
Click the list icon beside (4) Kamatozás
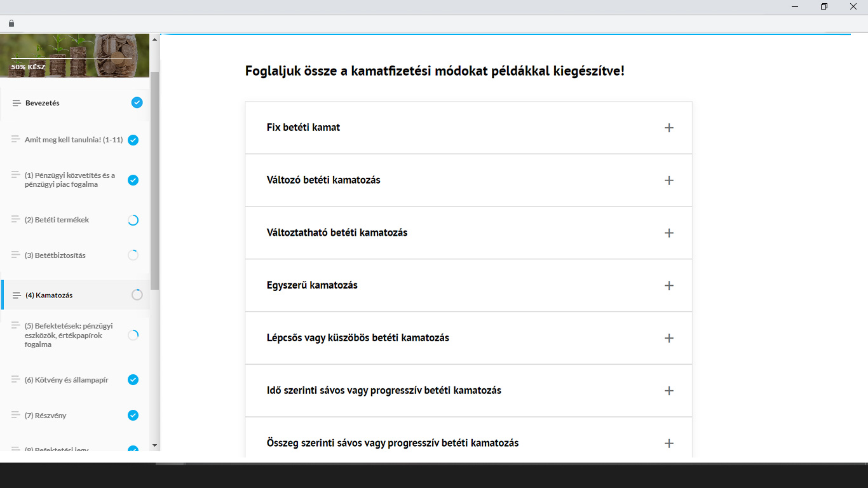coord(17,295)
